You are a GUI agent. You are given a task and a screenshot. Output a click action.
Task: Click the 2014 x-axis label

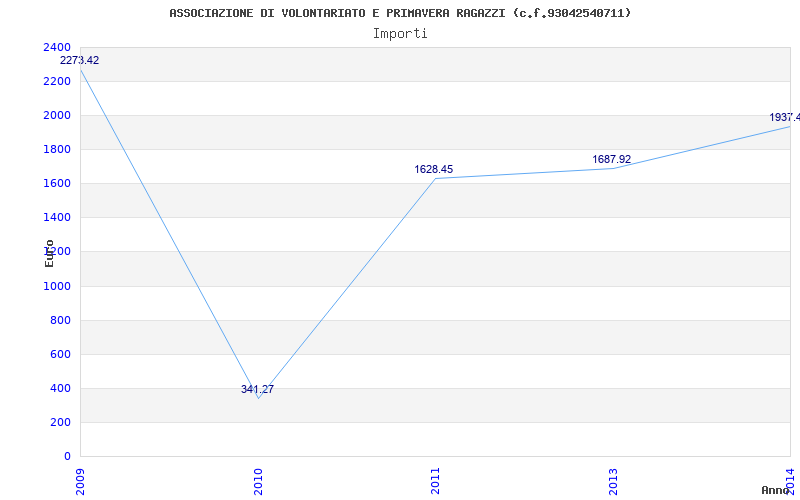click(790, 482)
